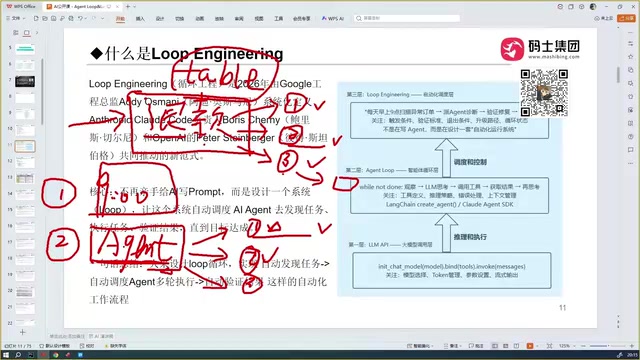Click 缺失字体 in status bar

(x=116, y=346)
